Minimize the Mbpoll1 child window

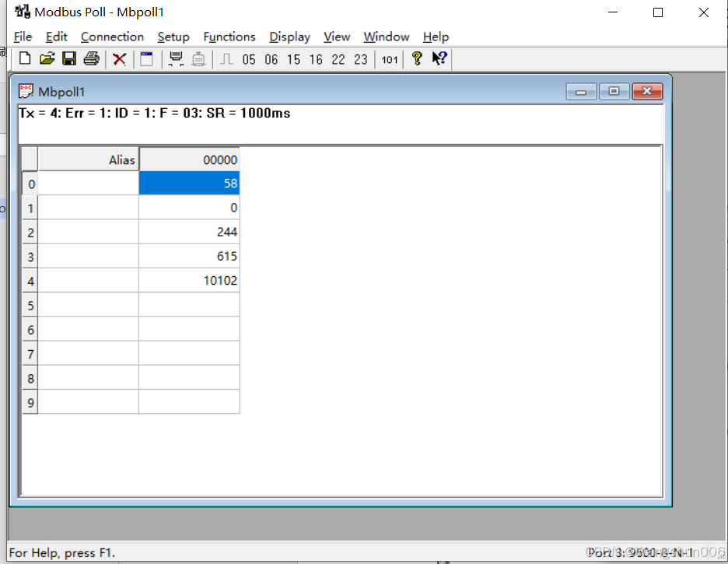581,92
